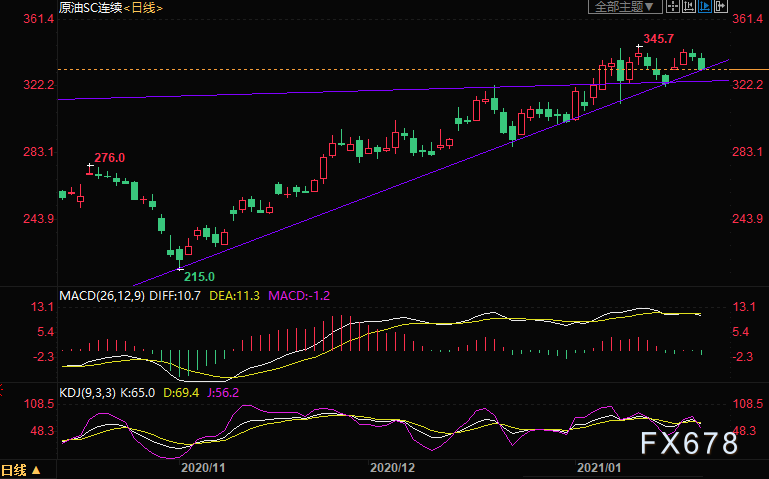Click the right 108.5 KDJ axis label
Screen dimensions: 769x479
tap(747, 404)
